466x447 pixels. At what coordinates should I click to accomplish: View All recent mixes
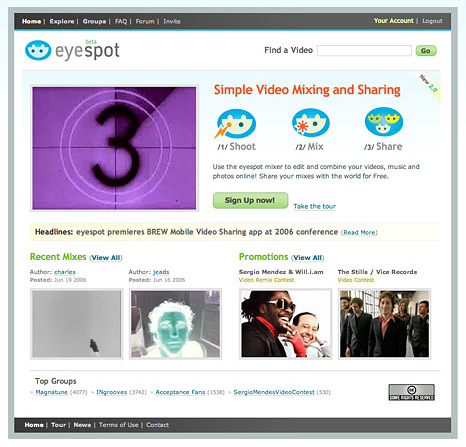pos(106,258)
